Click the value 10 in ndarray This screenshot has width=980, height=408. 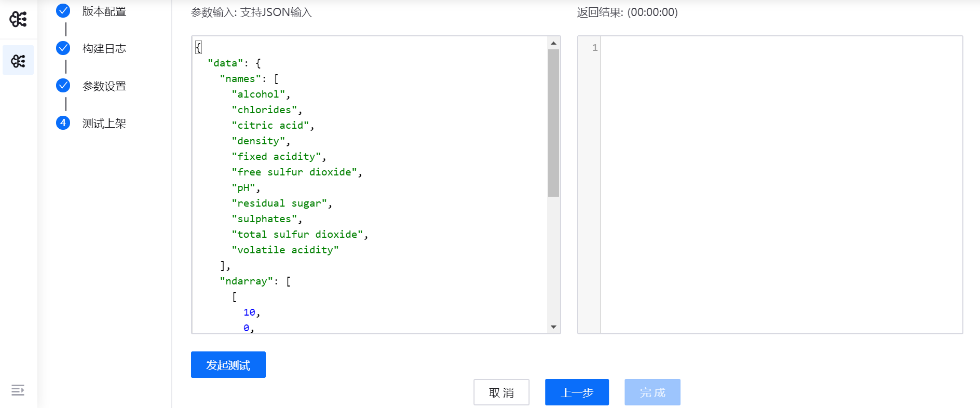pos(249,312)
